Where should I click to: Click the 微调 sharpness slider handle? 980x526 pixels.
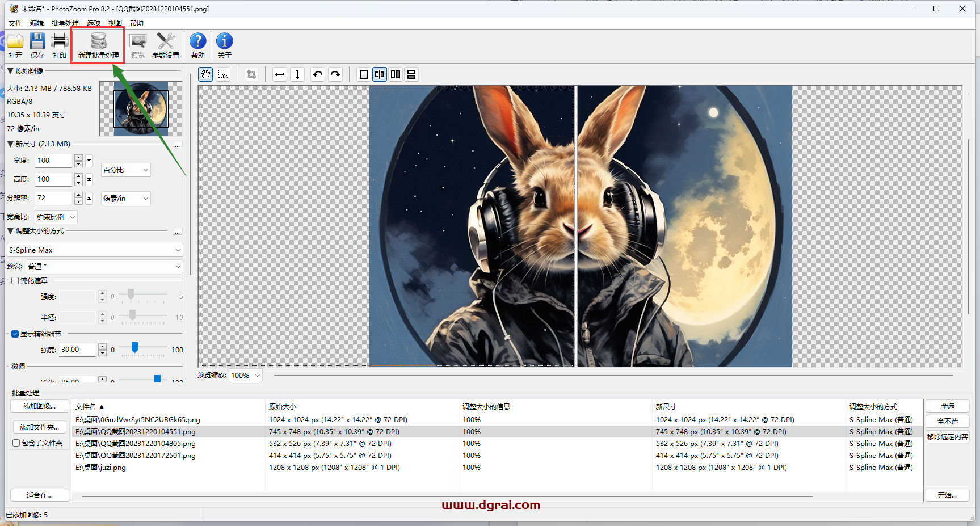(x=157, y=378)
